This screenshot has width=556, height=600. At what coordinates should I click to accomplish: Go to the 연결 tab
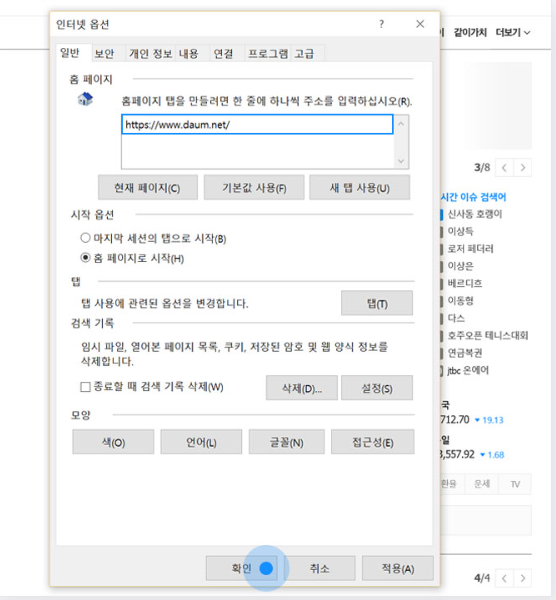tap(223, 54)
